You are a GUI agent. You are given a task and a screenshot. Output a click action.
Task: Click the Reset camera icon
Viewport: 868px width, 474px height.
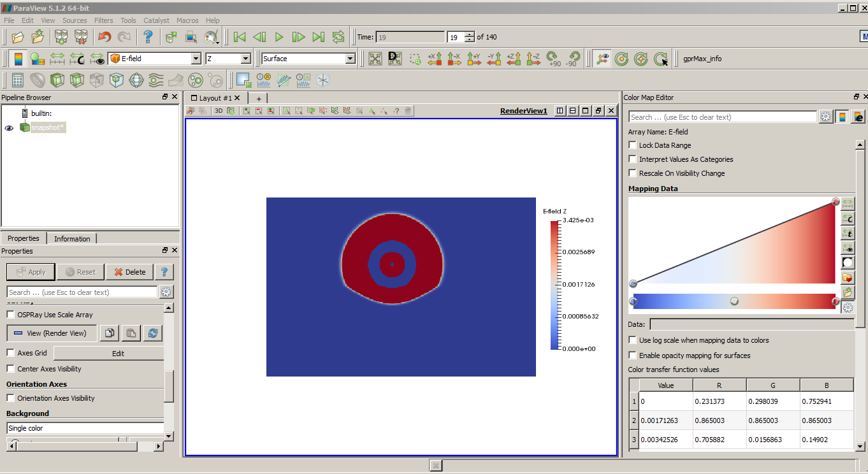(x=375, y=59)
